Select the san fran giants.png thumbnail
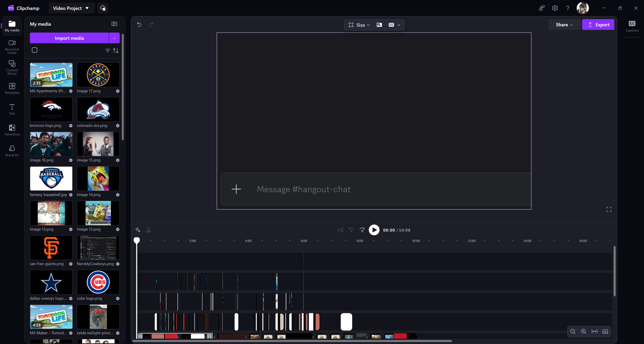The image size is (644, 344). pos(51,248)
